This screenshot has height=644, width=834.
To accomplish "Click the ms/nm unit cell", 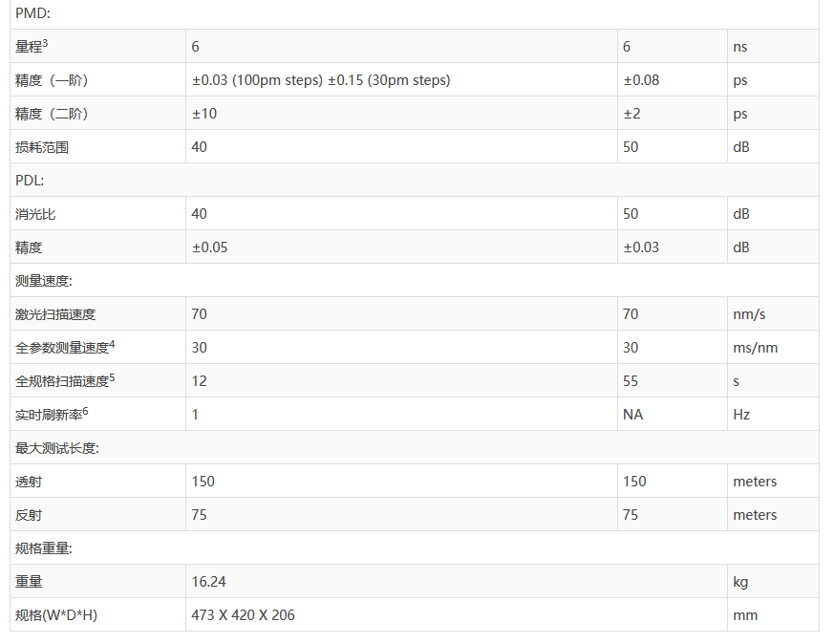I will (x=755, y=348).
